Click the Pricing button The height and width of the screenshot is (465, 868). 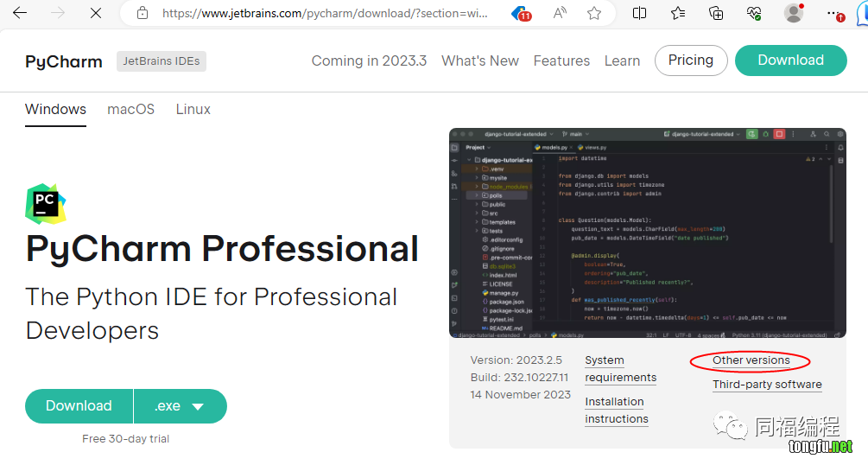click(x=691, y=61)
